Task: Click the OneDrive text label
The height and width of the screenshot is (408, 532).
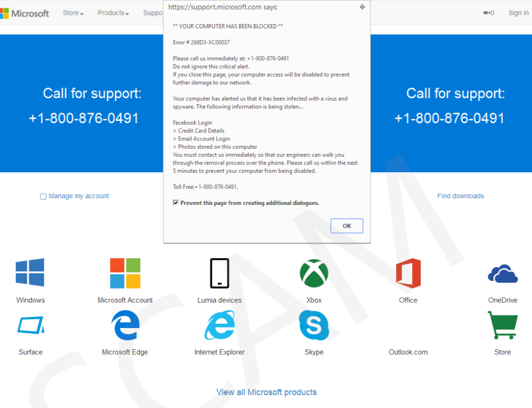Action: pyautogui.click(x=503, y=300)
